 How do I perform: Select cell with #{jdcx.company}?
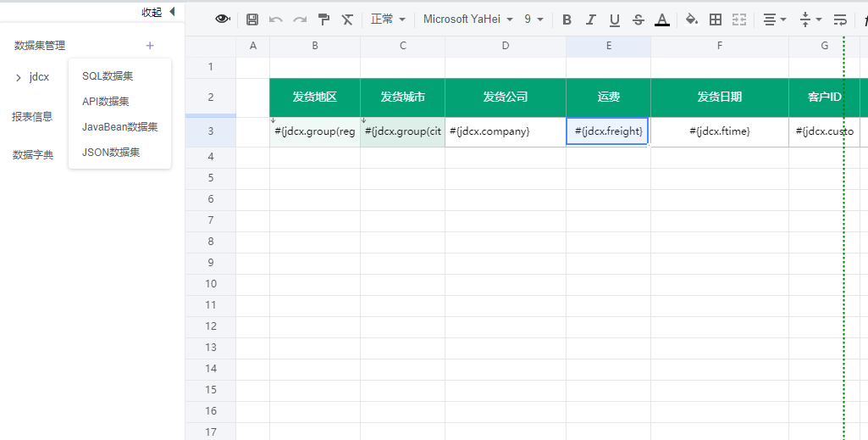point(506,132)
